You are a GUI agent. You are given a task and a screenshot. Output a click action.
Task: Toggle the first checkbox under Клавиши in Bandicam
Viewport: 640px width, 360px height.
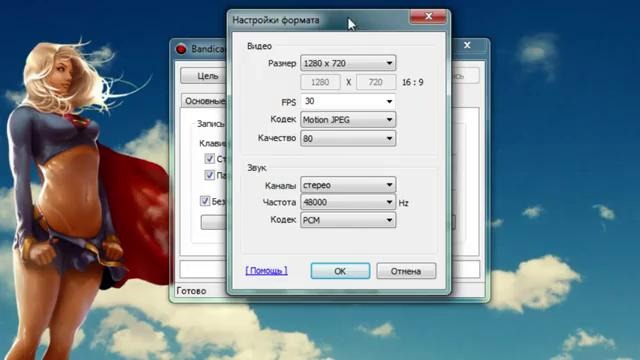209,158
